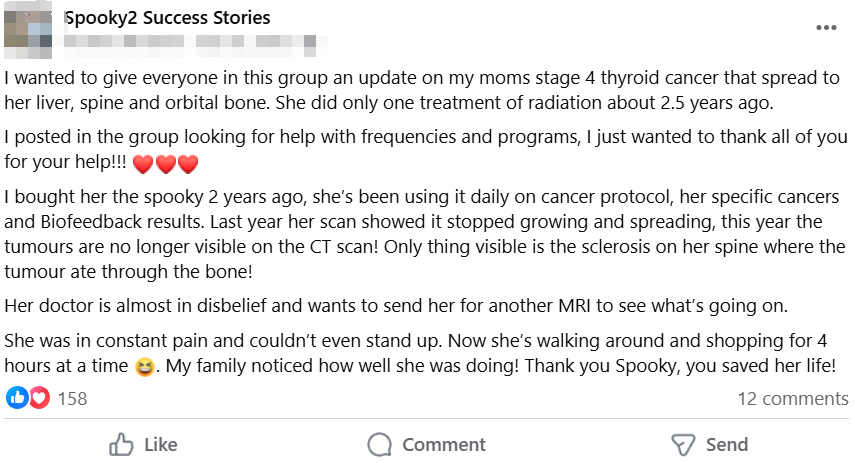Click the Send paper plane icon
The height and width of the screenshot is (463, 855).
[683, 445]
